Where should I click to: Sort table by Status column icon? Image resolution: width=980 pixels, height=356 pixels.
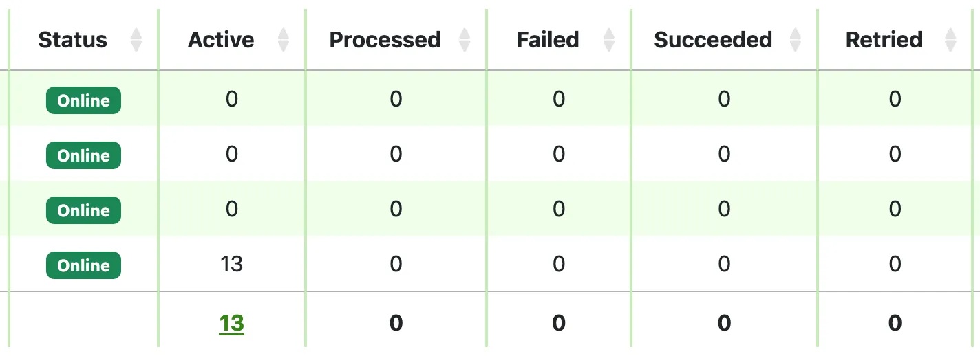(136, 40)
